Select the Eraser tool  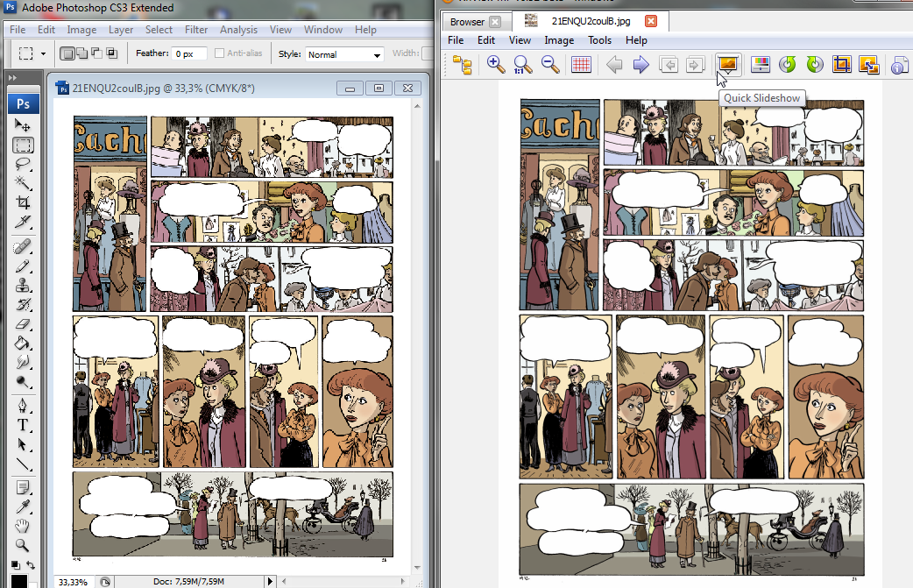[x=23, y=323]
